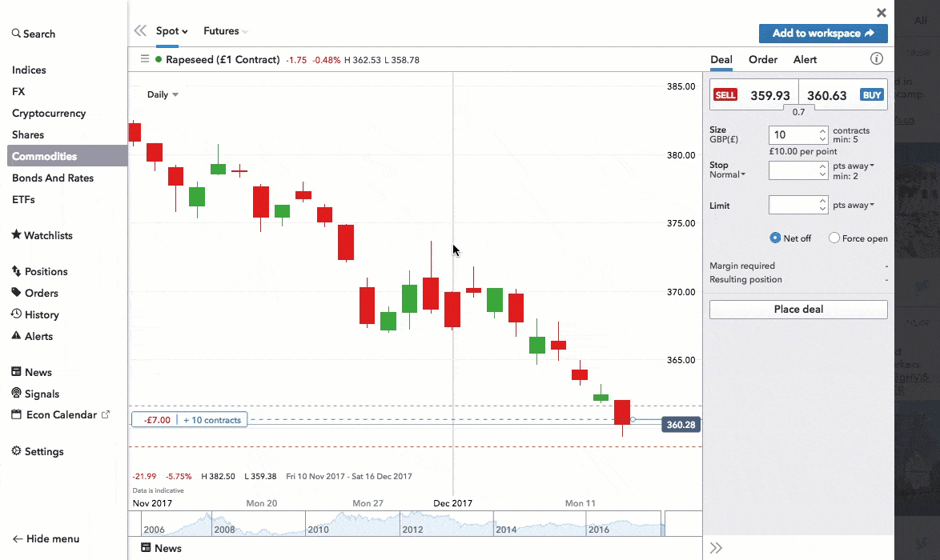Click Rapeseed (£1 Contract) market title
Image resolution: width=940 pixels, height=560 pixels.
[223, 59]
